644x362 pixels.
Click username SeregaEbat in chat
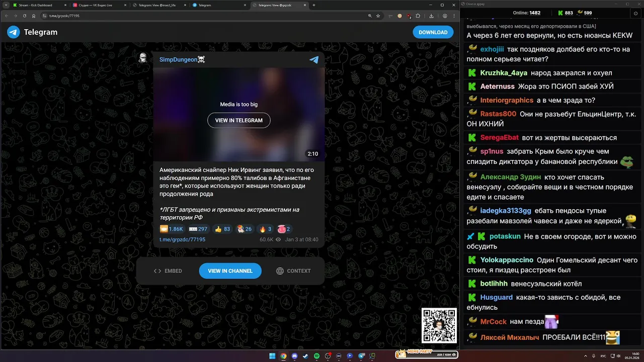click(500, 138)
